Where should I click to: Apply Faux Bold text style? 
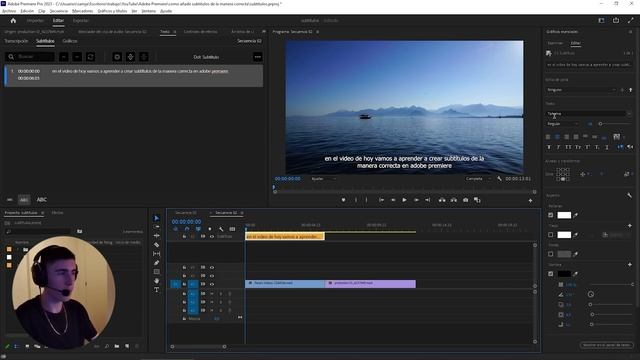click(549, 147)
